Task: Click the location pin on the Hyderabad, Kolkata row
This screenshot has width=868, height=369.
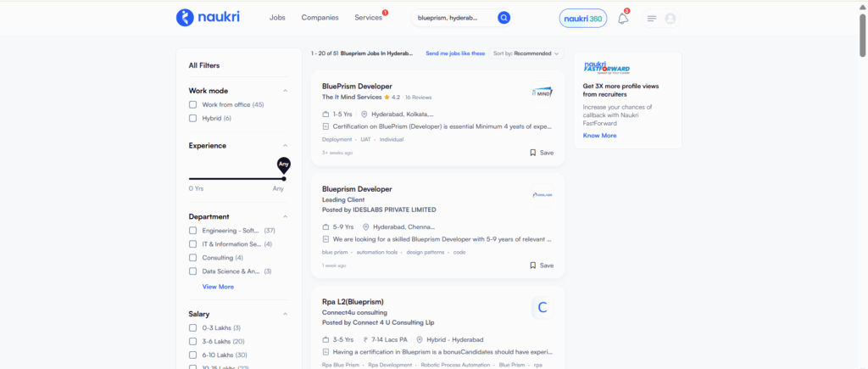Action: coord(364,115)
